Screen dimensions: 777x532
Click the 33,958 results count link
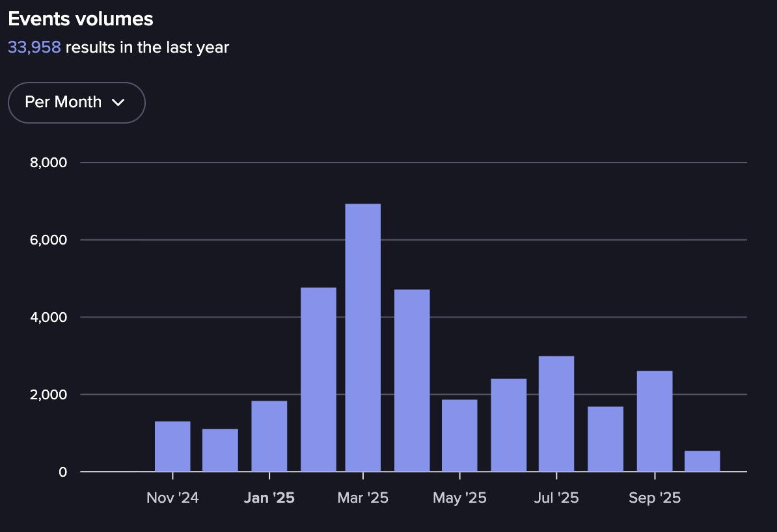click(34, 47)
